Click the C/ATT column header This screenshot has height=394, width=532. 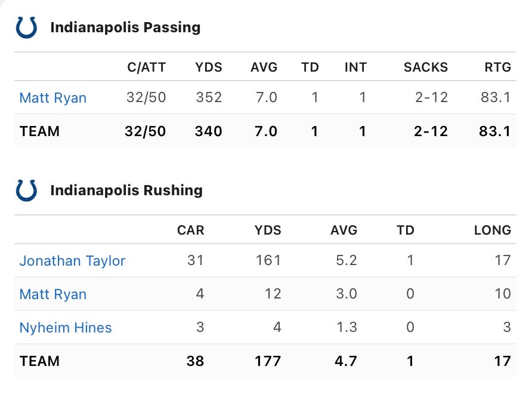tap(146, 67)
